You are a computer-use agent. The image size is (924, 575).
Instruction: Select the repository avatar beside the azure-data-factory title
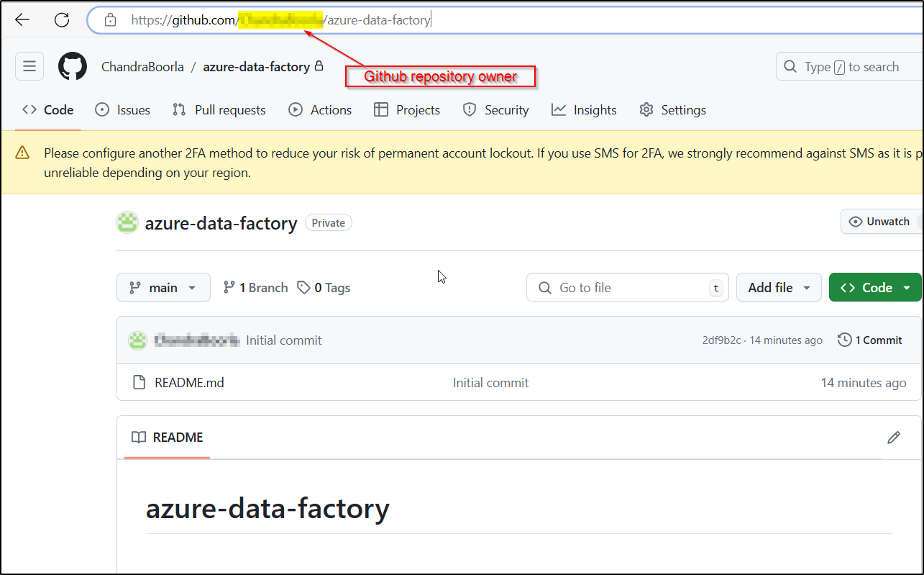click(127, 223)
